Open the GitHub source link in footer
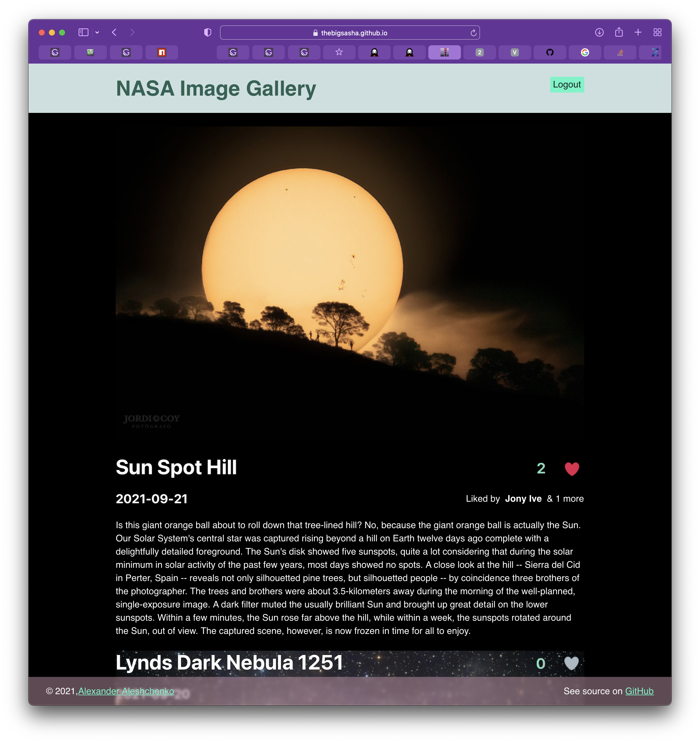 click(x=639, y=691)
